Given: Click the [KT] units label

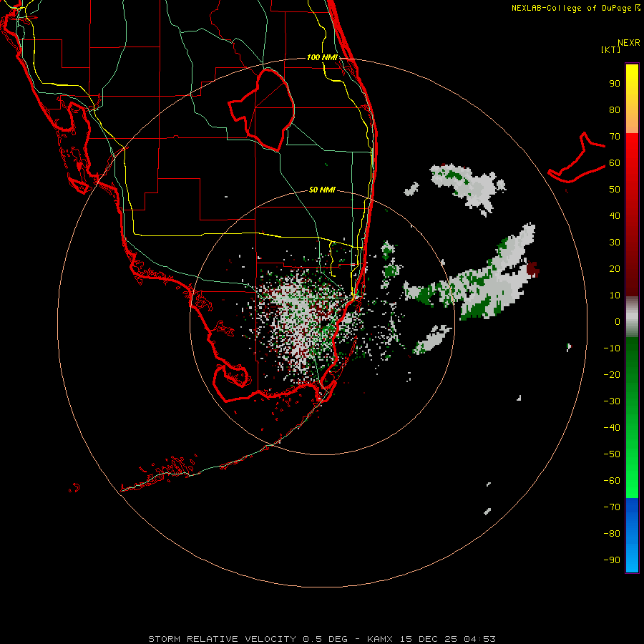Looking at the screenshot, I should pos(611,49).
